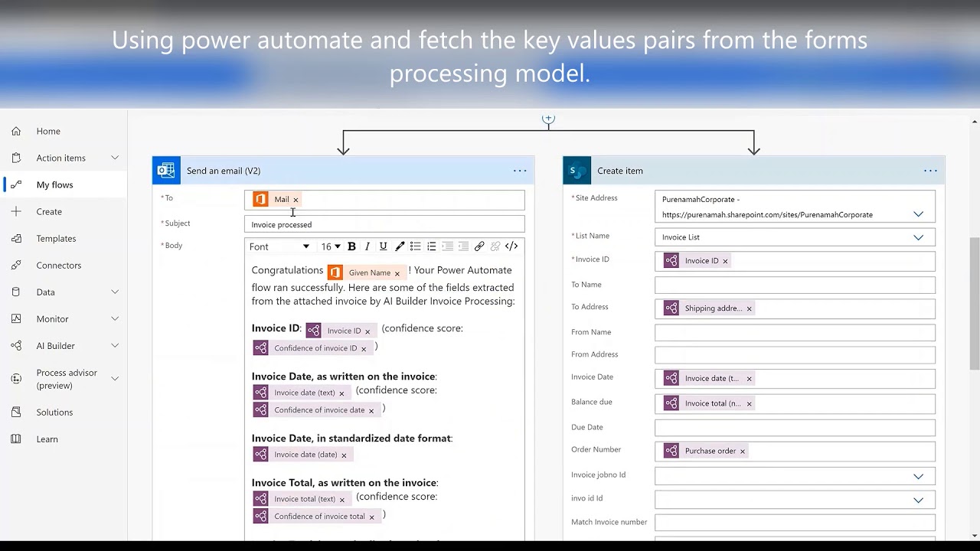Open the invo id Id dropdown
The height and width of the screenshot is (551, 980).
tap(918, 500)
